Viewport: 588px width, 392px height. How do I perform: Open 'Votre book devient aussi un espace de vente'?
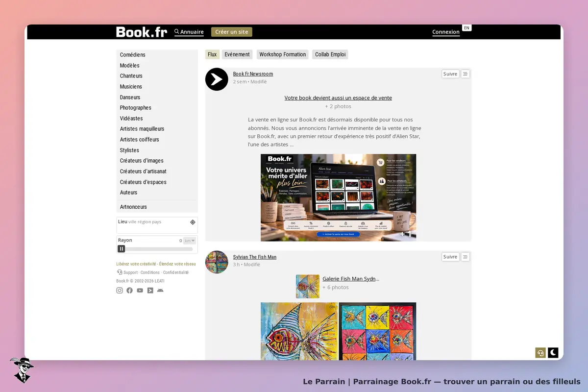[338, 98]
